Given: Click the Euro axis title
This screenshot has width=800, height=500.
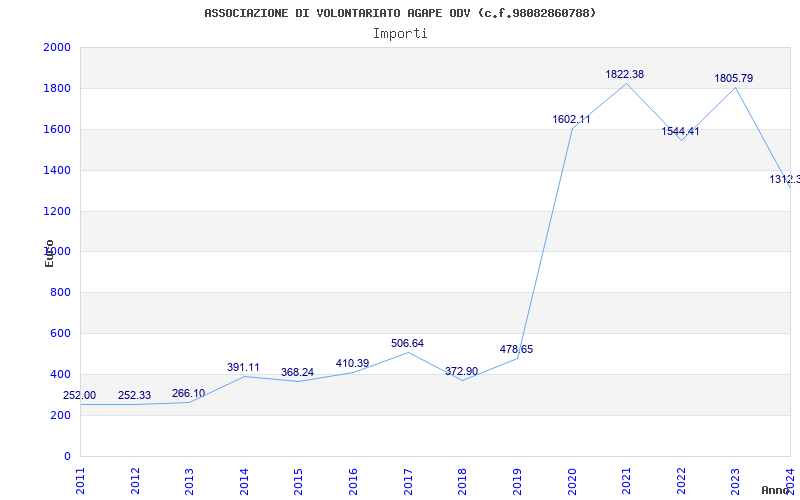Looking at the screenshot, I should (x=49, y=253).
